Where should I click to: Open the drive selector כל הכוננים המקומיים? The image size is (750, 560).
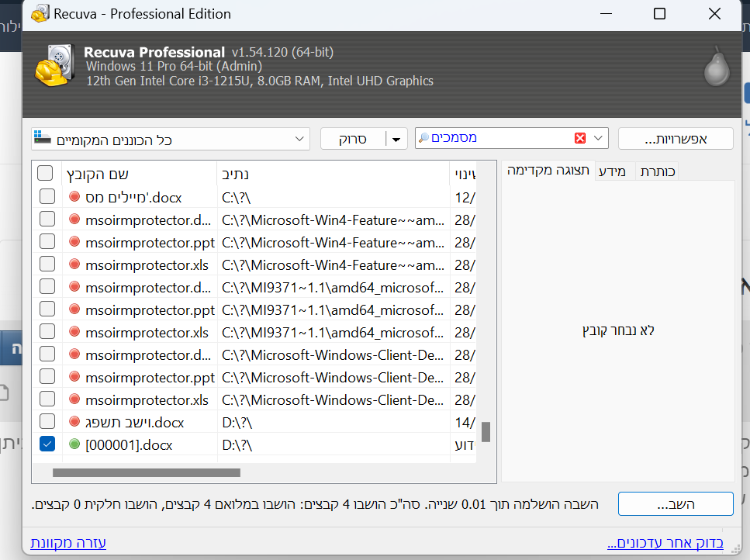click(171, 139)
